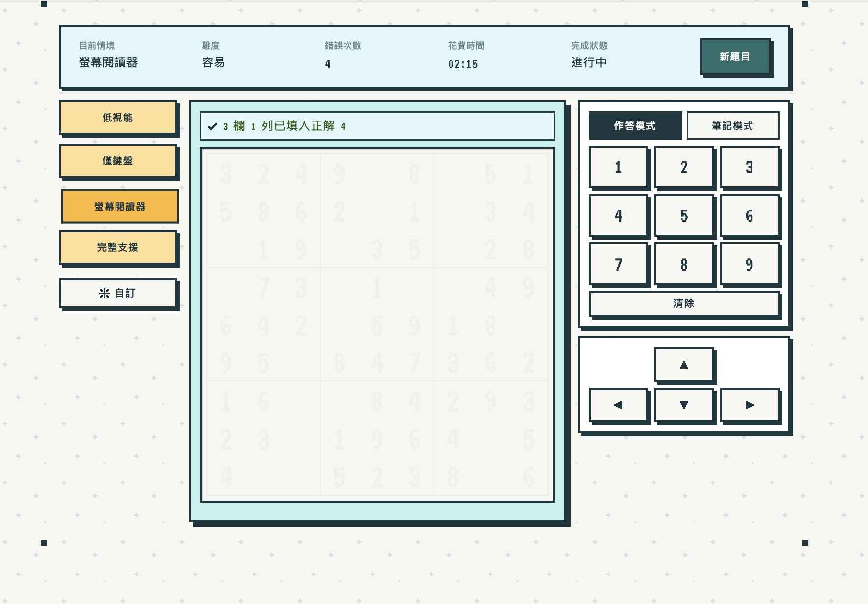Screen dimensions: 868x604
Task: Select the 僅鍵盤 preset
Action: click(117, 161)
